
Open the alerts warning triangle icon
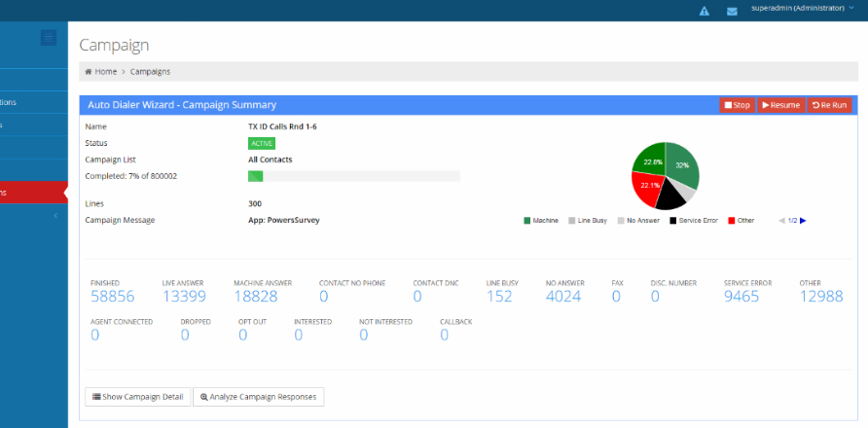pyautogui.click(x=705, y=11)
